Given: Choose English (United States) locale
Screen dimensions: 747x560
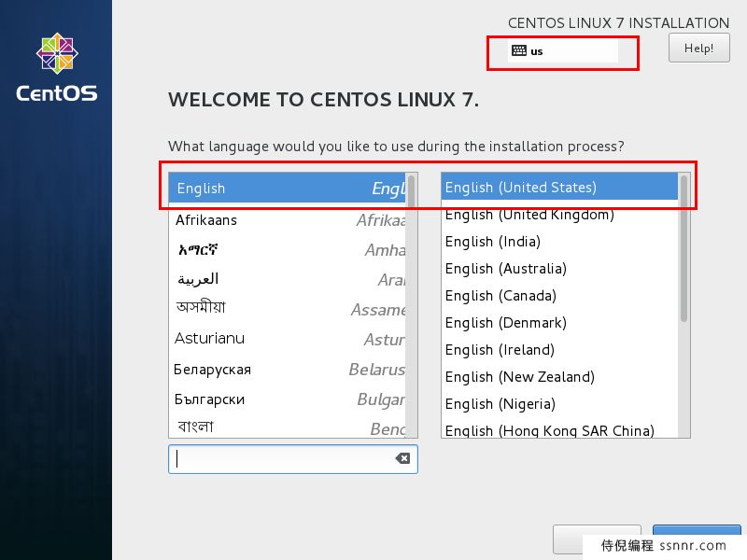Looking at the screenshot, I should 559,188.
